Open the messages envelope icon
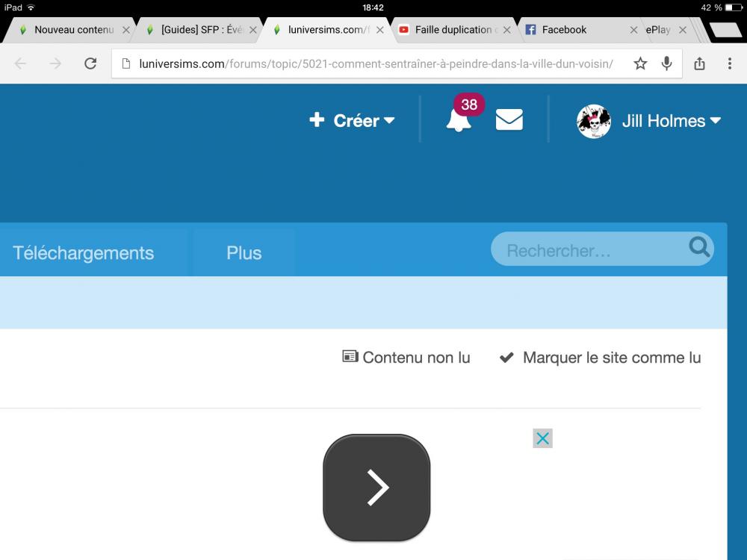The width and height of the screenshot is (747, 560). point(509,119)
